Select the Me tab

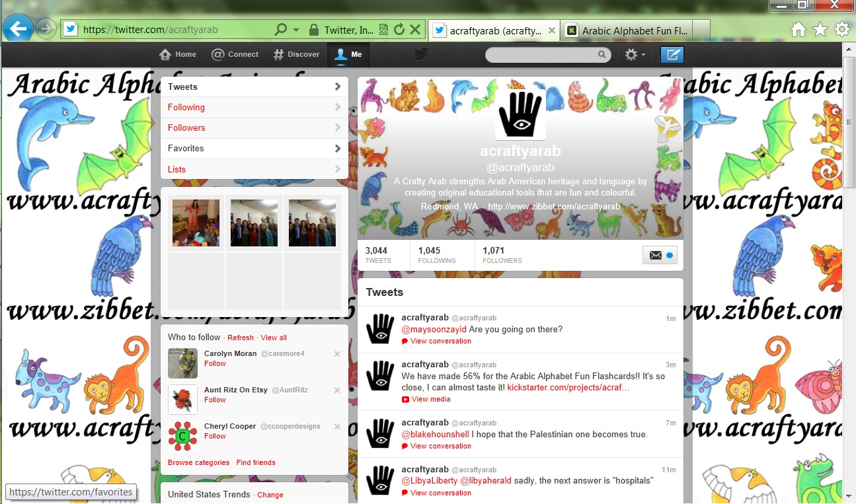(348, 54)
